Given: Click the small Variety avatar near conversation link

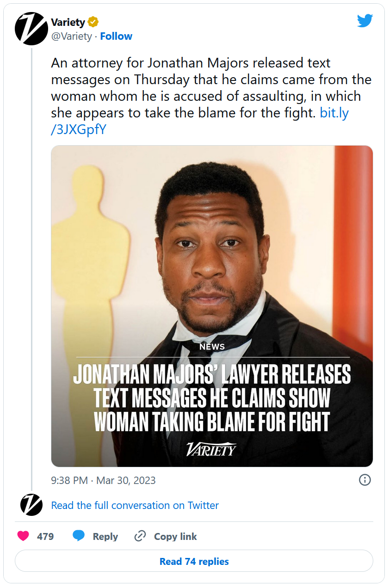Looking at the screenshot, I should [x=31, y=505].
